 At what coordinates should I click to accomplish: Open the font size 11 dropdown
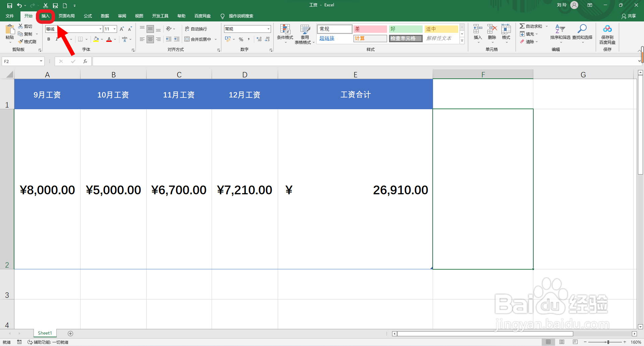pyautogui.click(x=115, y=29)
